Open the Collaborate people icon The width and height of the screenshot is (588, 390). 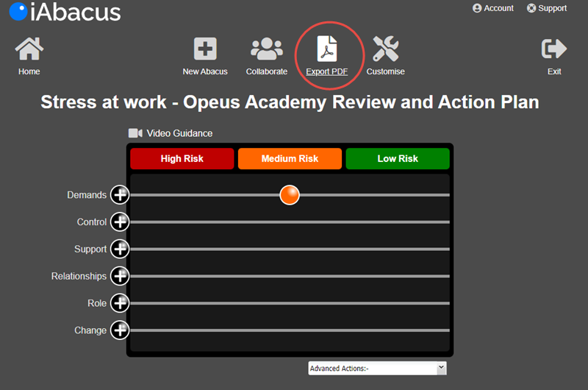point(267,49)
